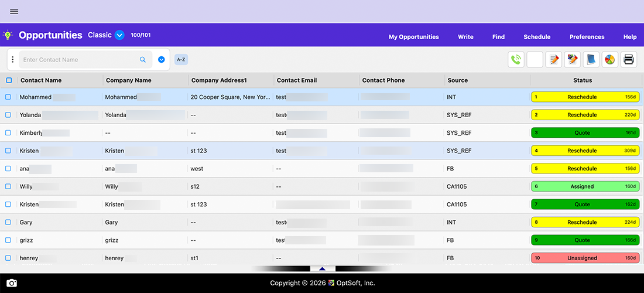Click the camera screenshot icon
The image size is (644, 293).
point(12,283)
